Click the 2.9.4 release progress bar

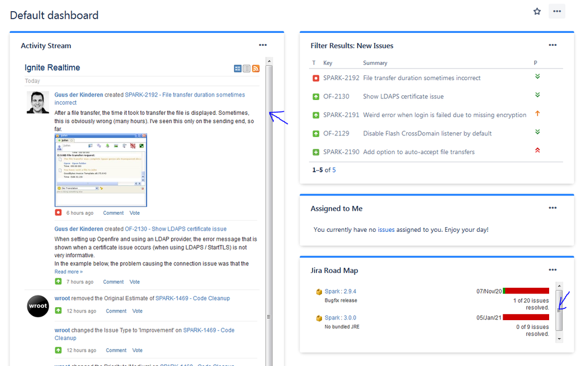pos(526,291)
